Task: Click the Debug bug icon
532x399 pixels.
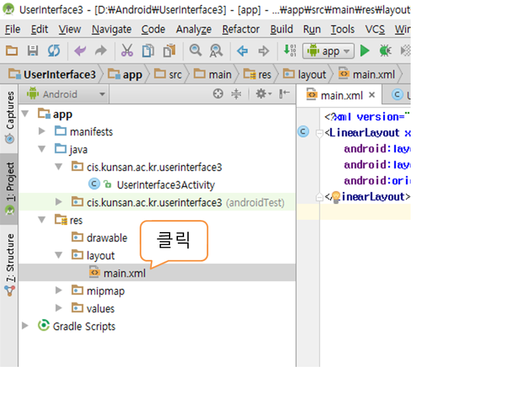Action: [x=385, y=51]
